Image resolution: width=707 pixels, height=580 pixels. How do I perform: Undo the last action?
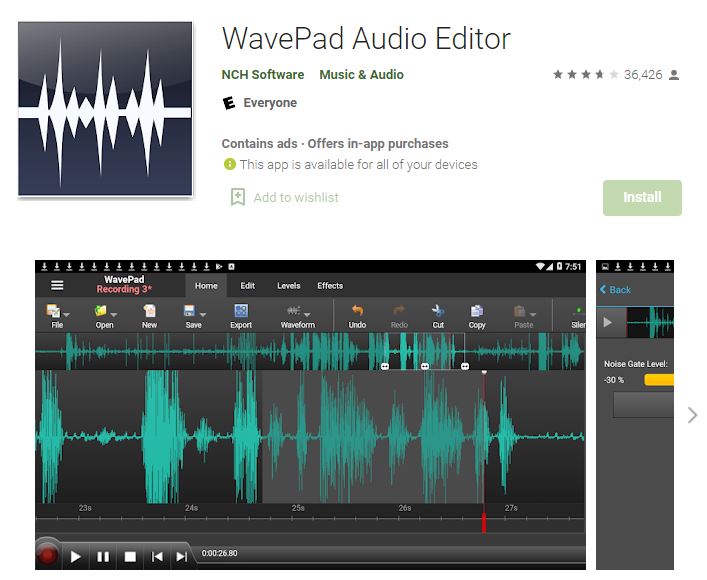tap(357, 310)
